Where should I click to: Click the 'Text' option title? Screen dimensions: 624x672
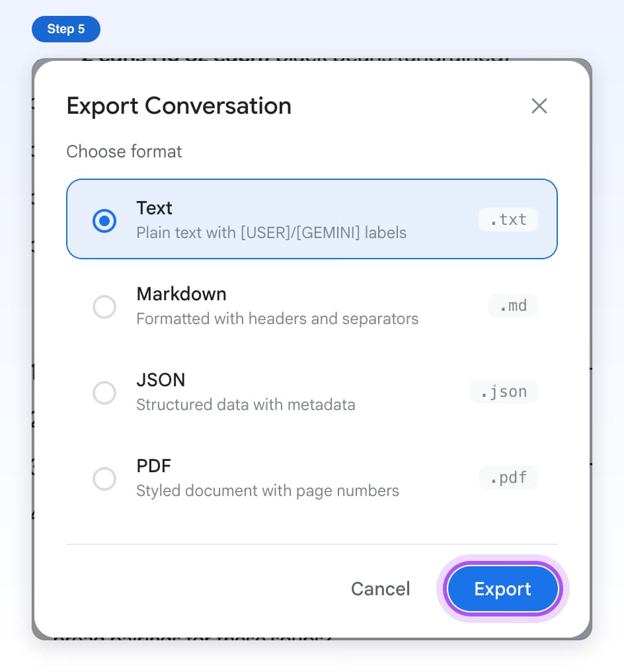[154, 208]
